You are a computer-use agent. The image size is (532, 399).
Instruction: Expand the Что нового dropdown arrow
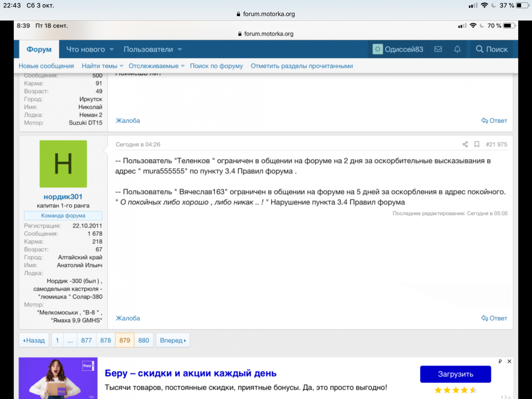click(112, 49)
